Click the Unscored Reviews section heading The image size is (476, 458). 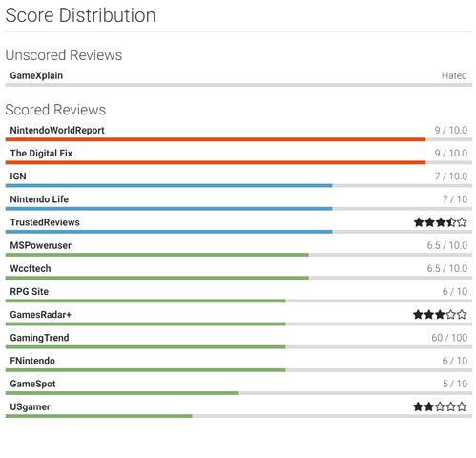click(64, 55)
